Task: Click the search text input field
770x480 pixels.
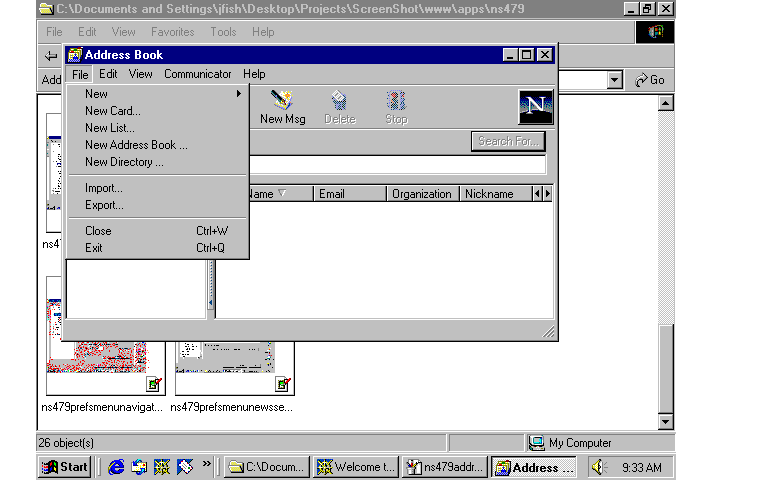Action: click(397, 165)
